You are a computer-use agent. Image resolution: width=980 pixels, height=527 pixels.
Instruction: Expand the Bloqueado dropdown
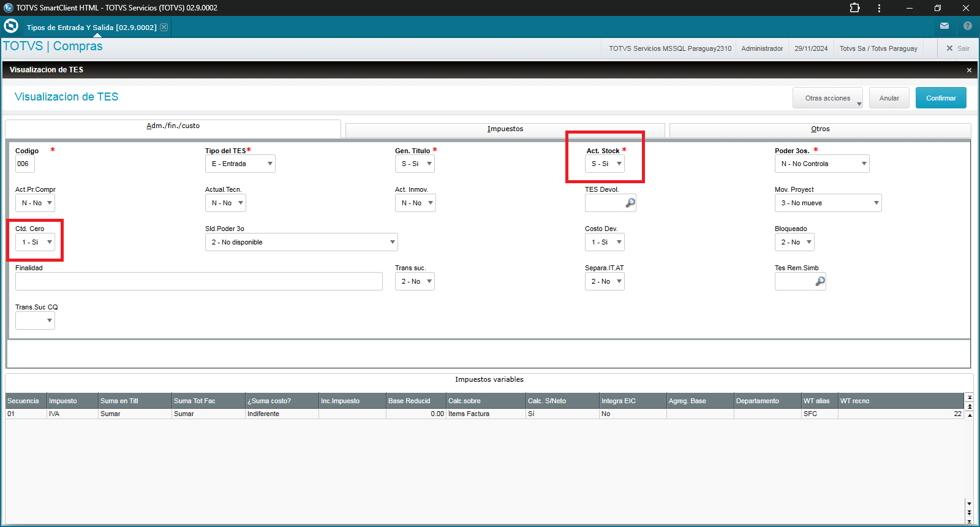tap(794, 242)
